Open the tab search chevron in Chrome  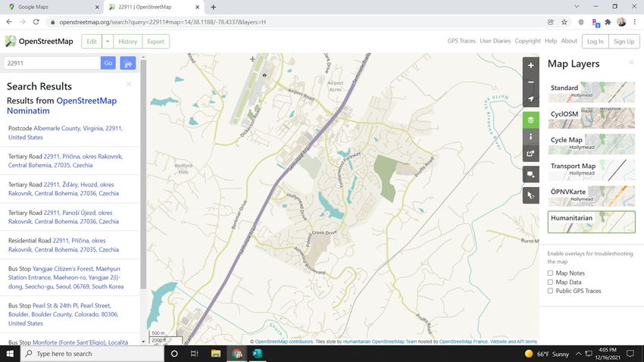(577, 7)
